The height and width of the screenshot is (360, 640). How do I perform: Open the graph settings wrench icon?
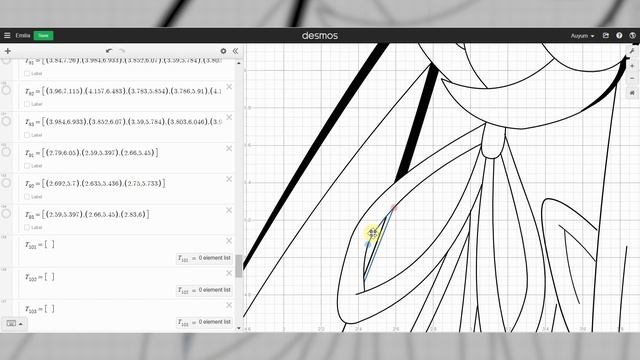[x=632, y=51]
